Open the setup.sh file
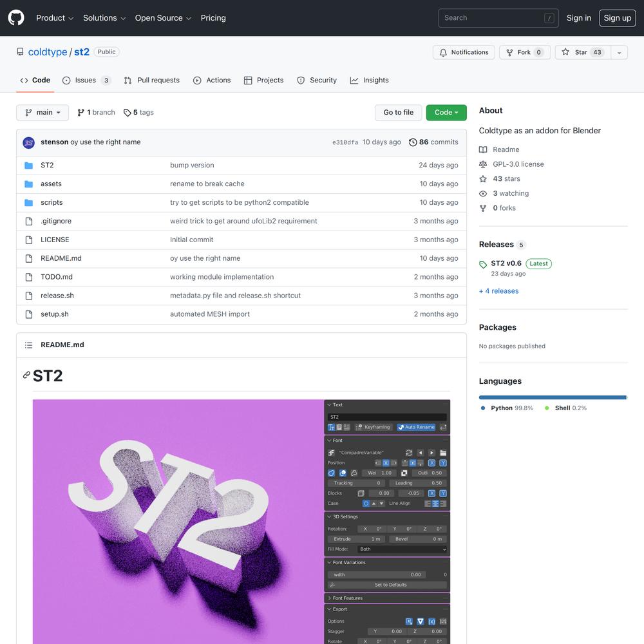 tap(54, 314)
